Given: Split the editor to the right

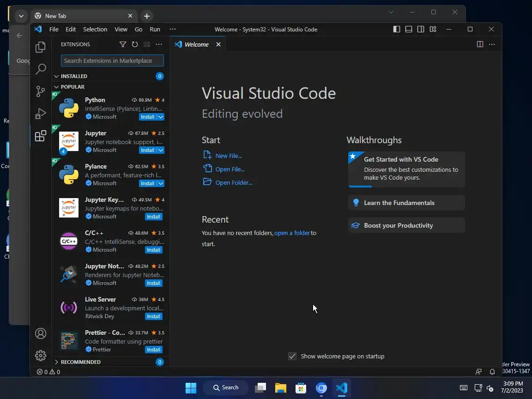Looking at the screenshot, I should point(480,44).
